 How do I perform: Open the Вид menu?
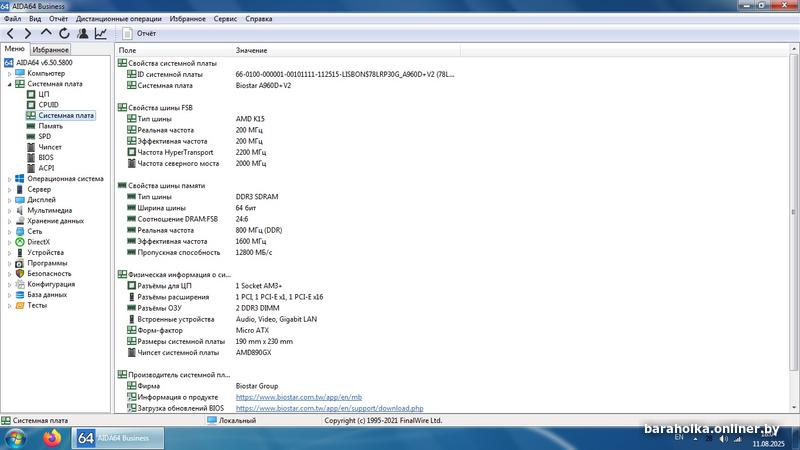(35, 19)
